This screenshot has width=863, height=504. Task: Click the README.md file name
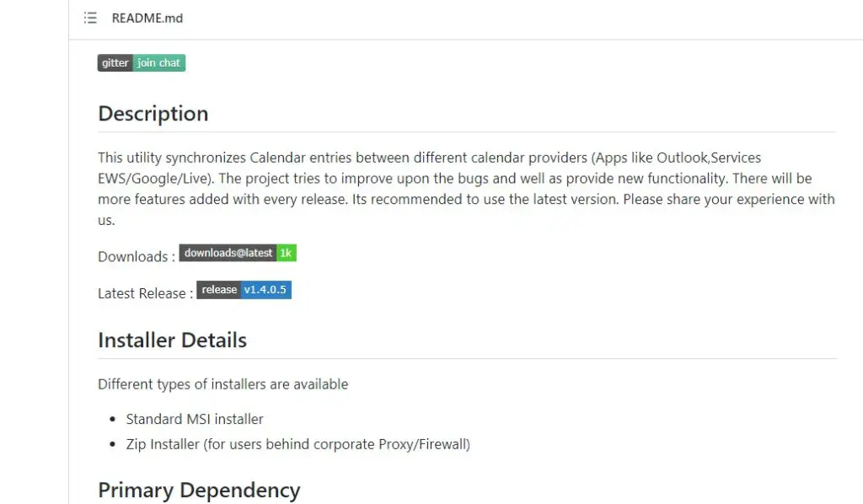coord(147,19)
